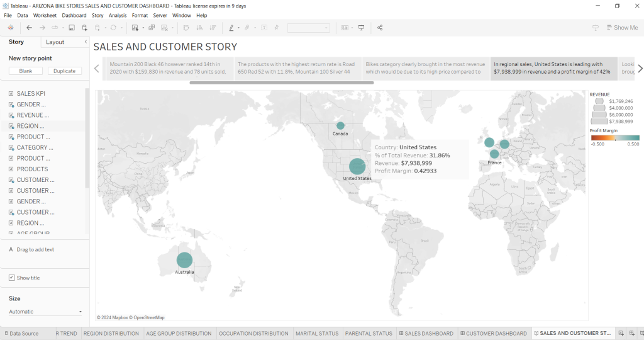Screen dimensions: 644x340
Task: Open the Analysis menu
Action: [118, 15]
